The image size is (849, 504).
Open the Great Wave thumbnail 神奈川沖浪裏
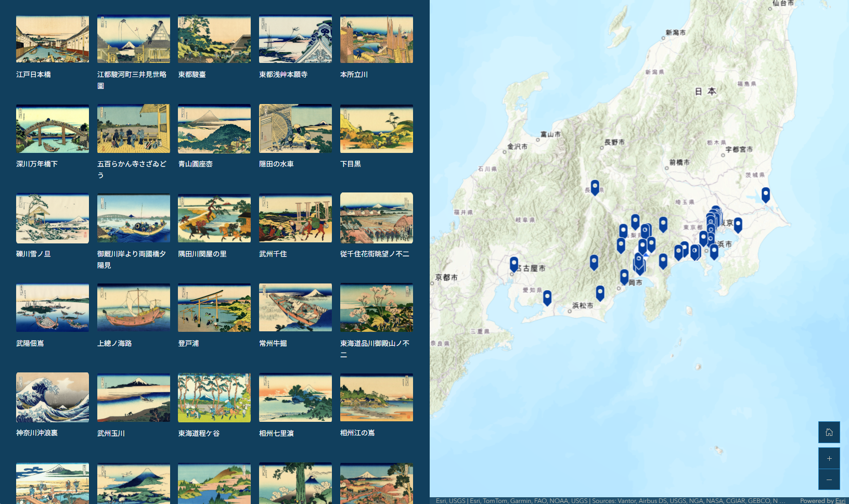[x=53, y=397]
